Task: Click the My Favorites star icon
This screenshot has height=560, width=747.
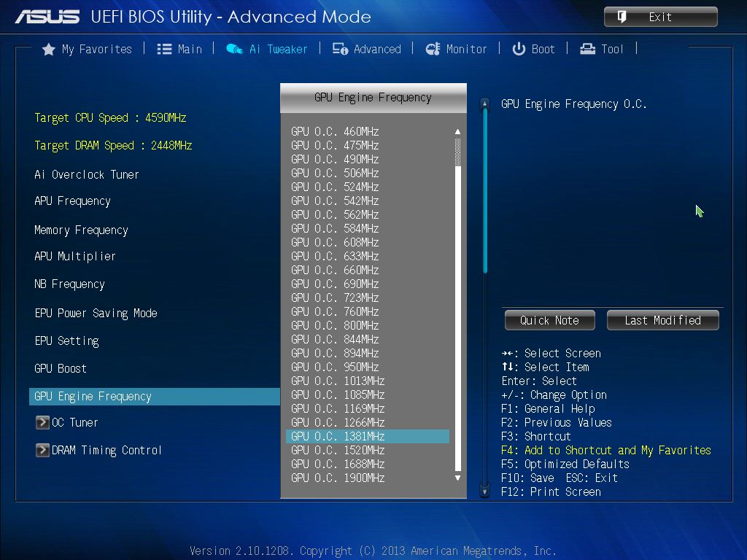Action: click(x=49, y=49)
